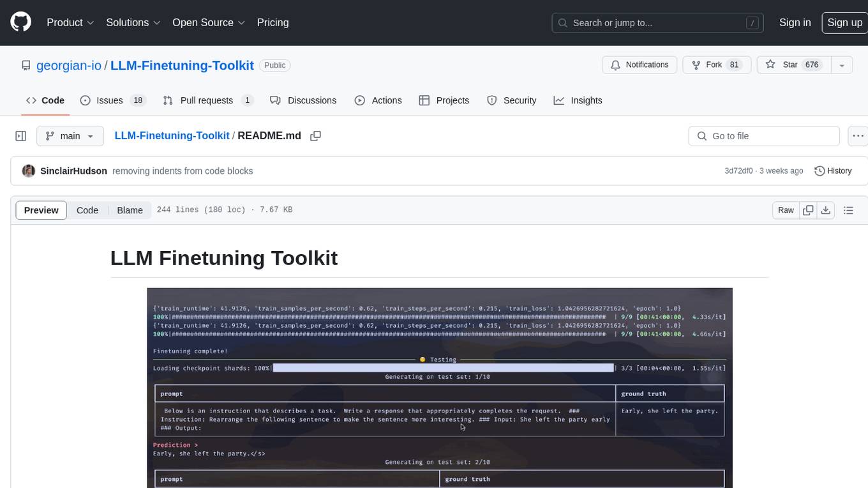Open the Pricing page
This screenshot has width=868, height=488.
(x=273, y=22)
